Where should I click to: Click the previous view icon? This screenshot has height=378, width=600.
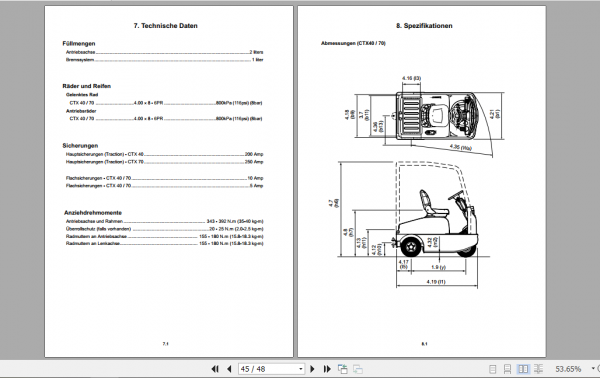(x=342, y=369)
